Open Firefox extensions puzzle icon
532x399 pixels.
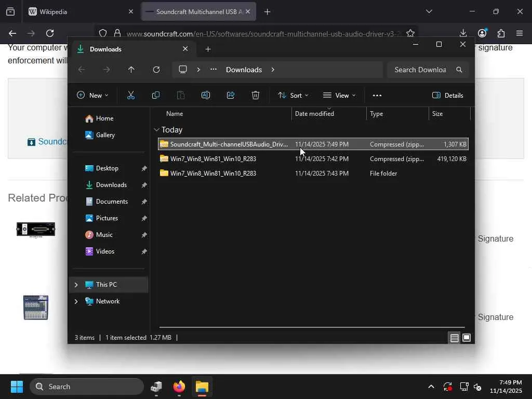tap(501, 33)
